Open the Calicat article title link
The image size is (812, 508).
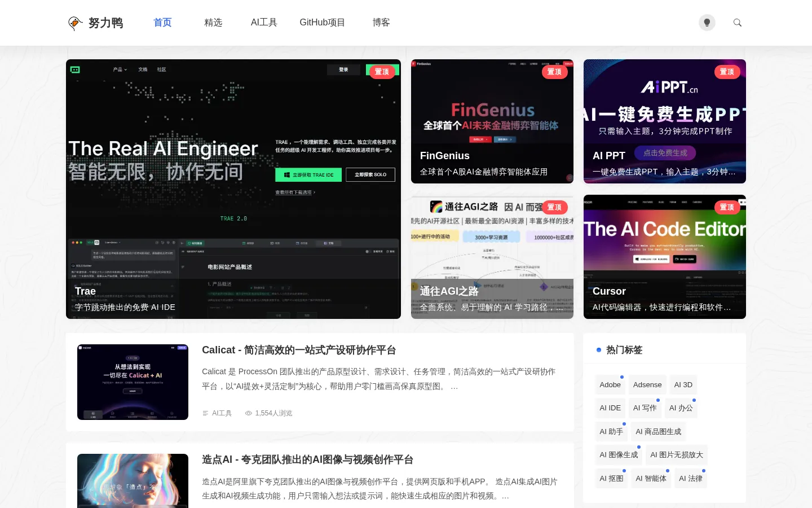point(299,350)
